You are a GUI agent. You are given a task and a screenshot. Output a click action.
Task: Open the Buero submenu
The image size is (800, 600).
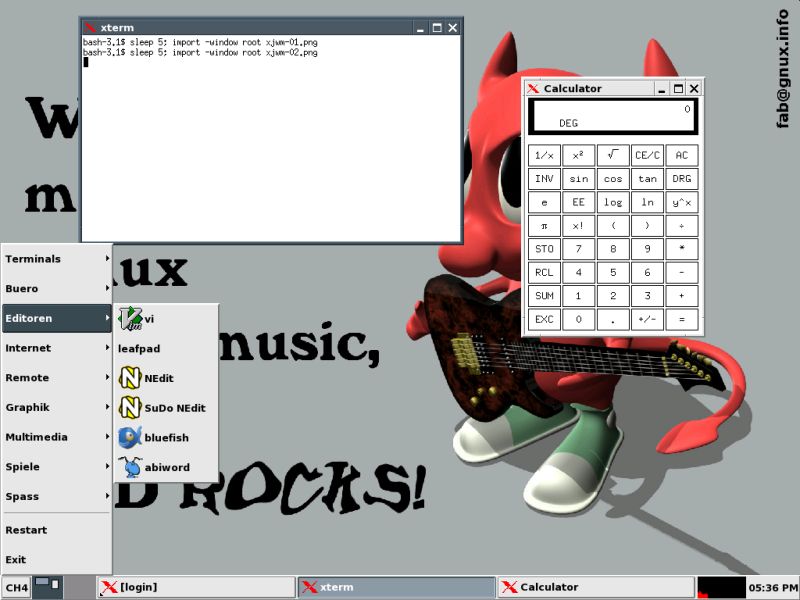(x=57, y=288)
